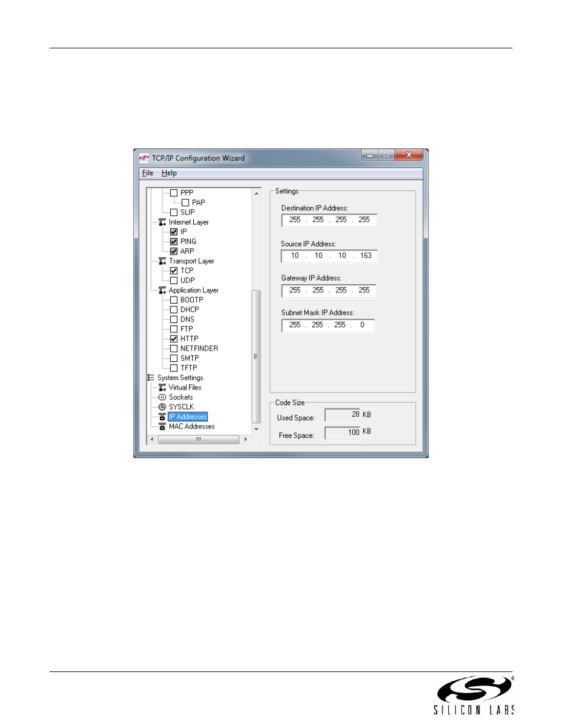Select the IP Addresses tree item
The image size is (562, 728).
[x=188, y=417]
